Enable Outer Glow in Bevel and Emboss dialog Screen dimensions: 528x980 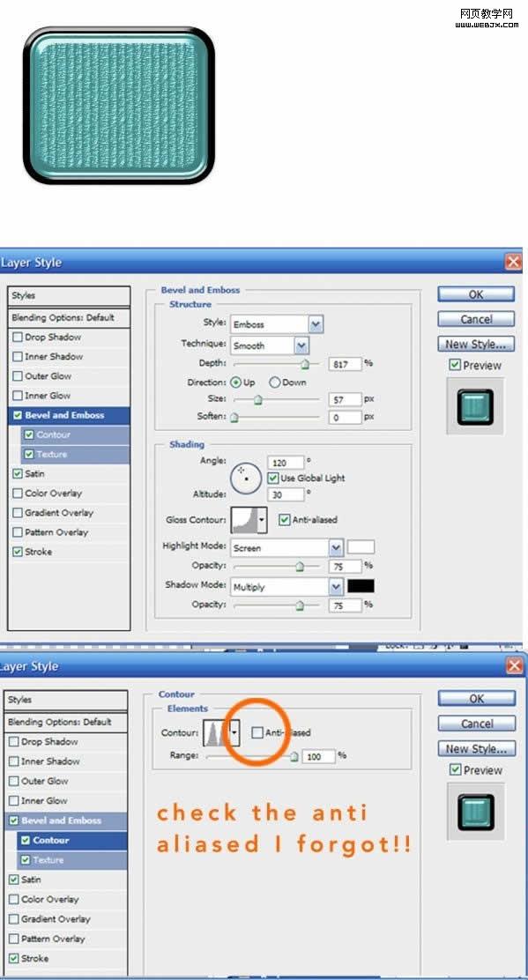click(x=17, y=376)
